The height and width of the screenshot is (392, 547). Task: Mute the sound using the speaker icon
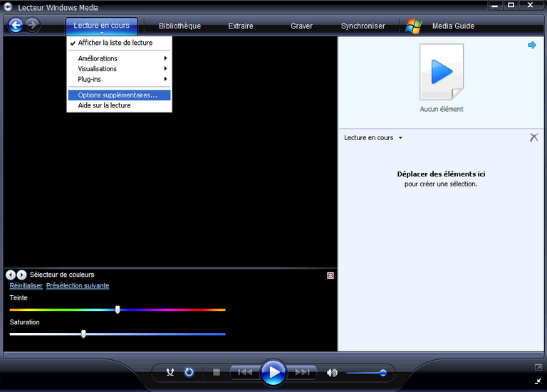(x=332, y=373)
